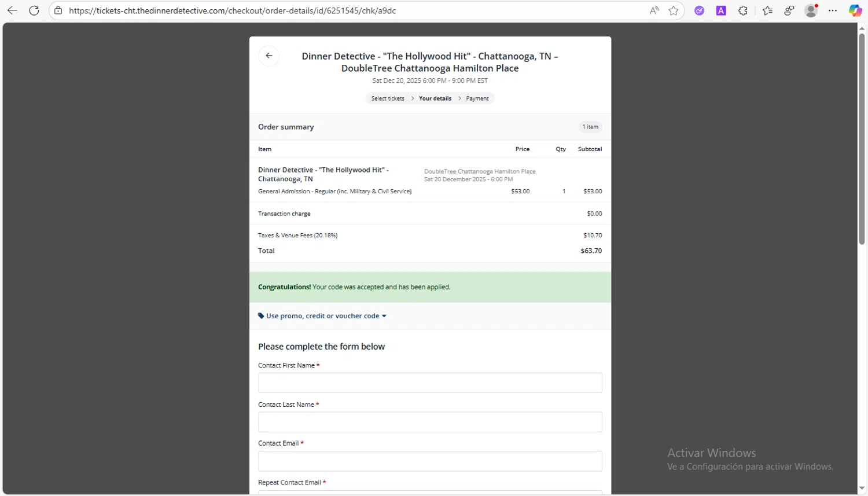The height and width of the screenshot is (496, 868).
Task: Click the Transaction charge label
Action: [x=284, y=214]
